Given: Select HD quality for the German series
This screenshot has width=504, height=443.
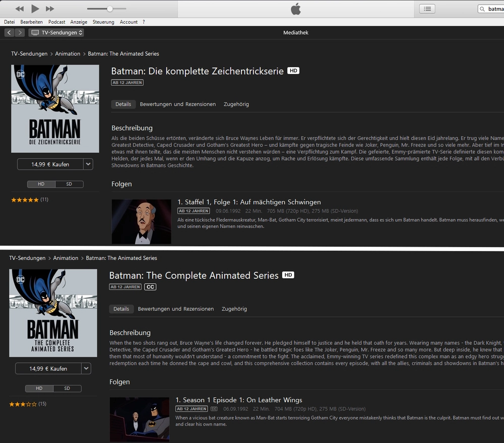Looking at the screenshot, I should coord(41,184).
